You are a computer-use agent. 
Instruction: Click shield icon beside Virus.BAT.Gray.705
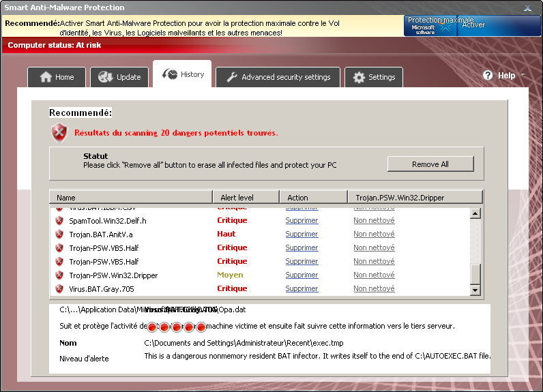[59, 288]
